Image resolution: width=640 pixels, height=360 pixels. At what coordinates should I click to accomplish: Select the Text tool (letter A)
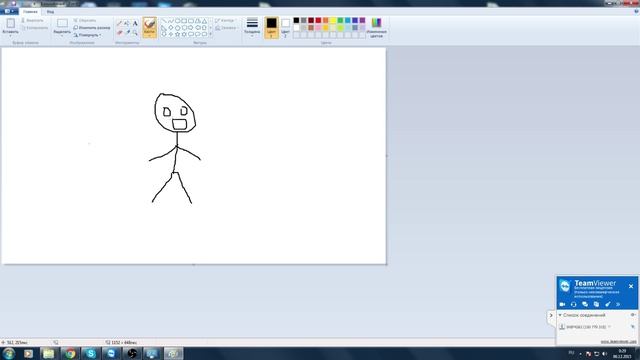point(135,24)
